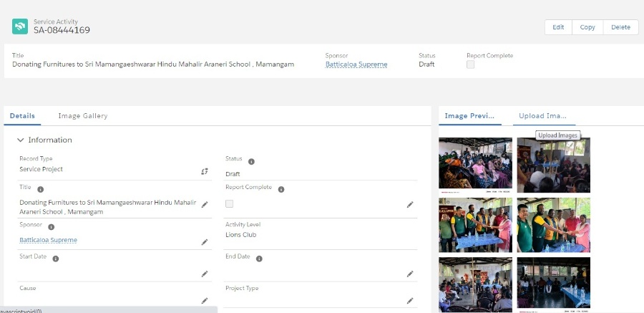The height and width of the screenshot is (313, 644).
Task: Collapse the Information section
Action: point(21,140)
